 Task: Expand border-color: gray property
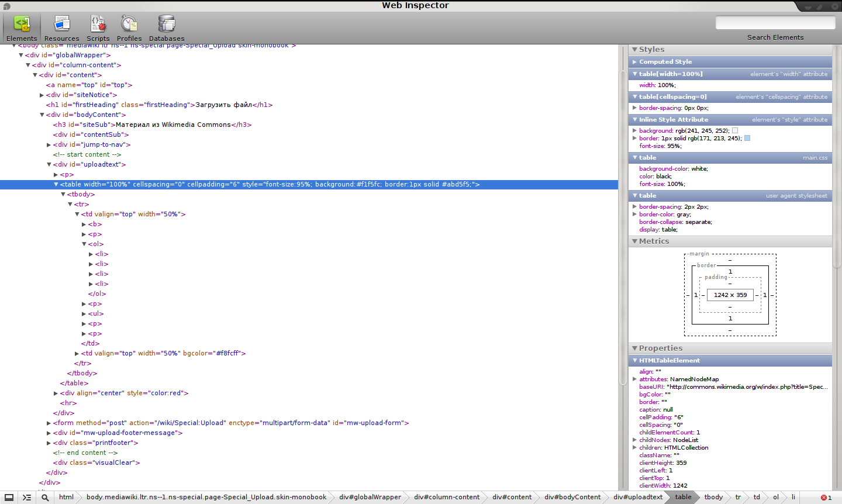634,214
